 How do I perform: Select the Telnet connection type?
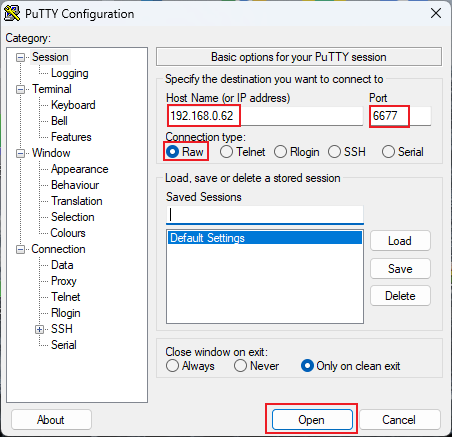(x=242, y=152)
